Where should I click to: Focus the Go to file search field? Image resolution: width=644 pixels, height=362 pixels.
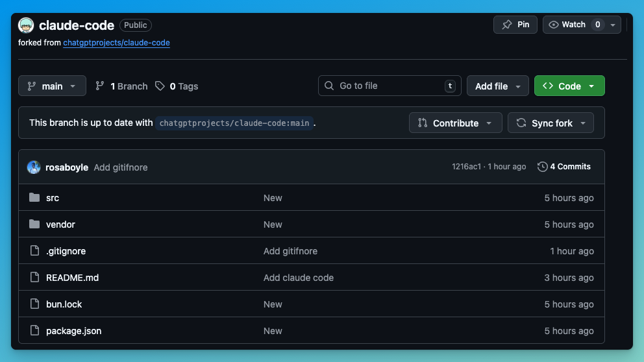[389, 86]
